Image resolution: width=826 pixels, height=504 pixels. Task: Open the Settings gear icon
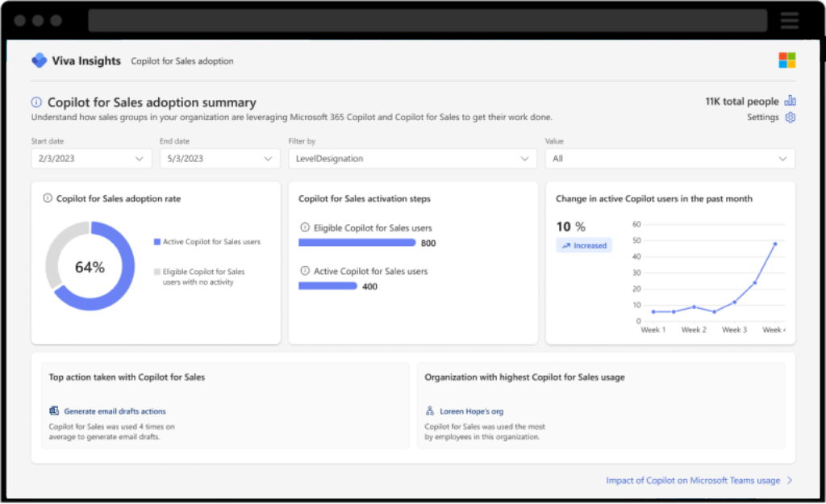coord(791,118)
